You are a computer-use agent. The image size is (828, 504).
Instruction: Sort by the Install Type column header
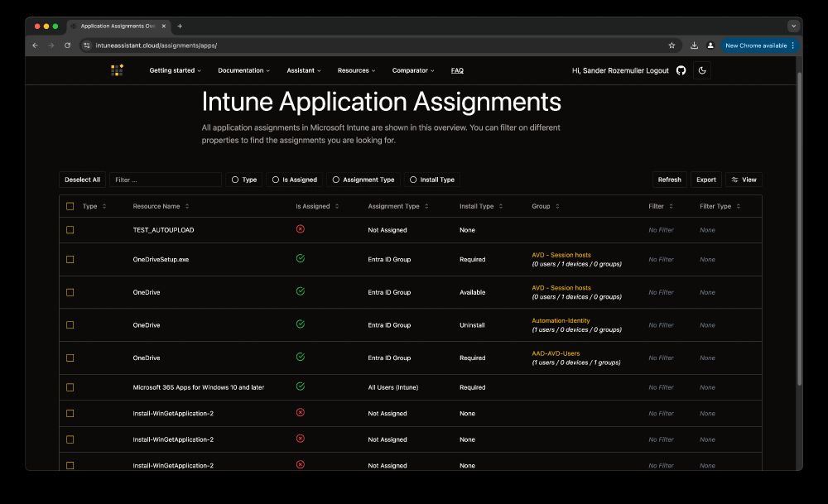click(480, 206)
